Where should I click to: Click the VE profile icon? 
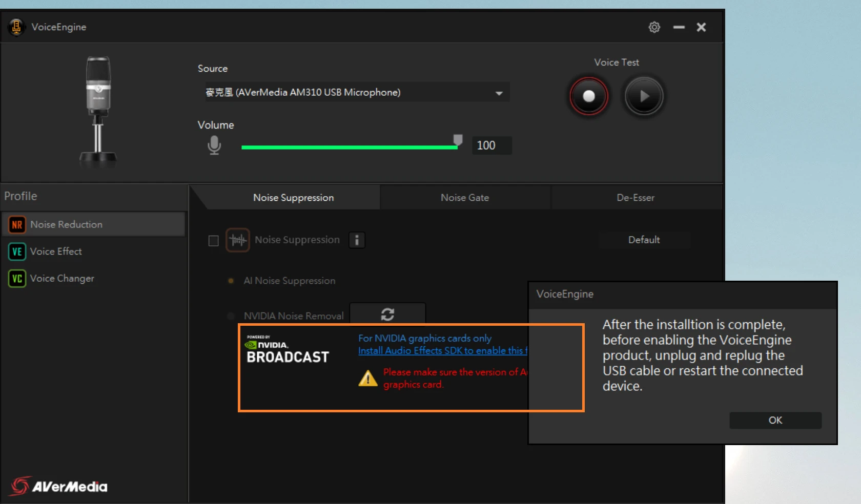[x=17, y=251]
